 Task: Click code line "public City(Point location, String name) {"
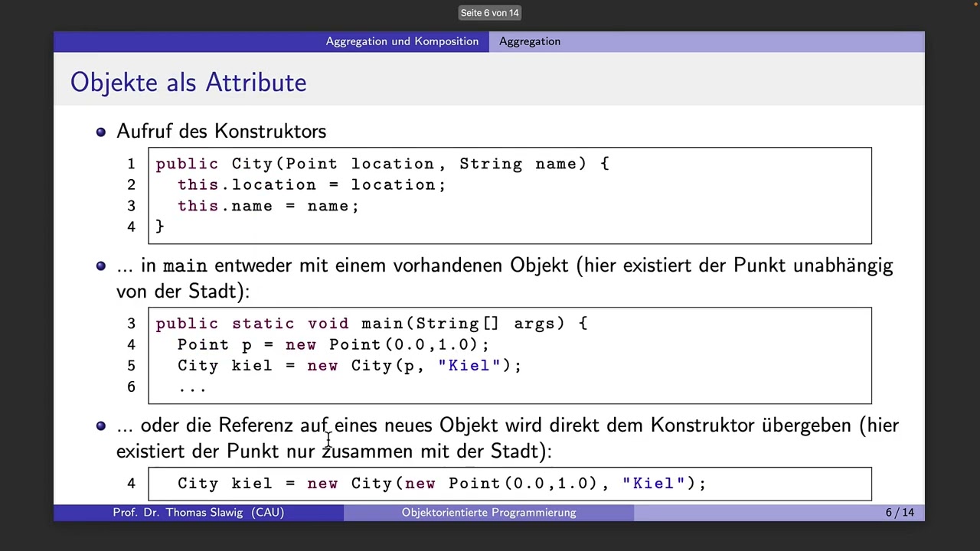[x=382, y=164]
